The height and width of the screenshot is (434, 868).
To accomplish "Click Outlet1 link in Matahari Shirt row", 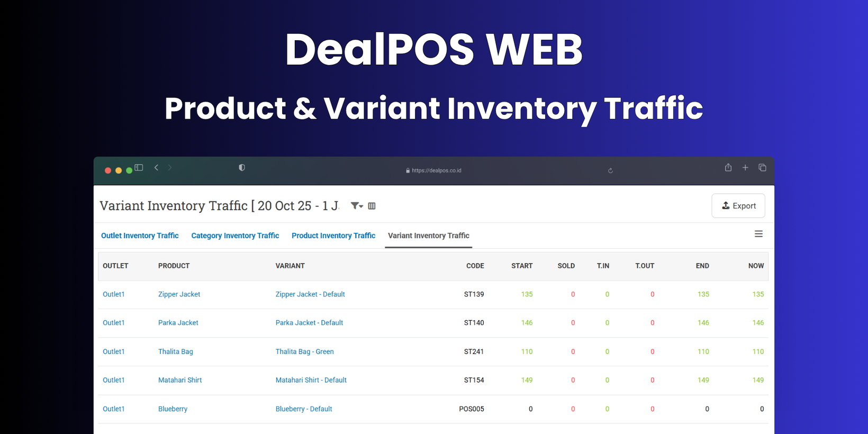I will [x=114, y=380].
